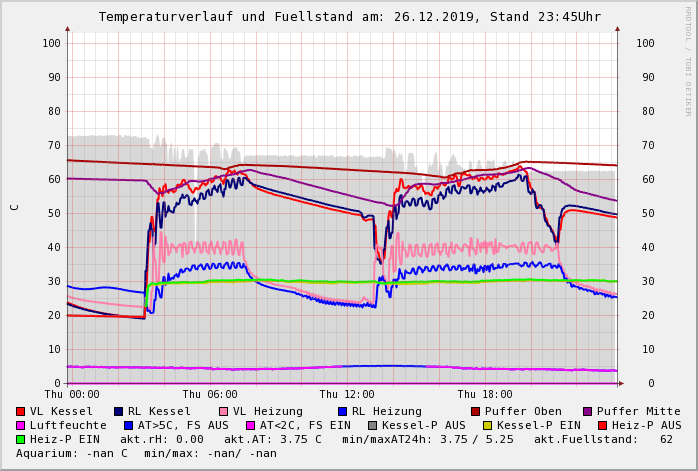Click the blue AT>5C, FS AUS swatch

[x=129, y=425]
